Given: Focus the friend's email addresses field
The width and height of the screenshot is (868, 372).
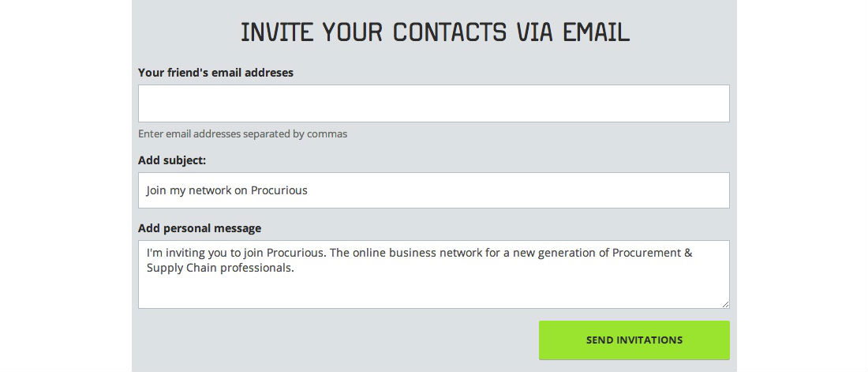Looking at the screenshot, I should coord(433,103).
